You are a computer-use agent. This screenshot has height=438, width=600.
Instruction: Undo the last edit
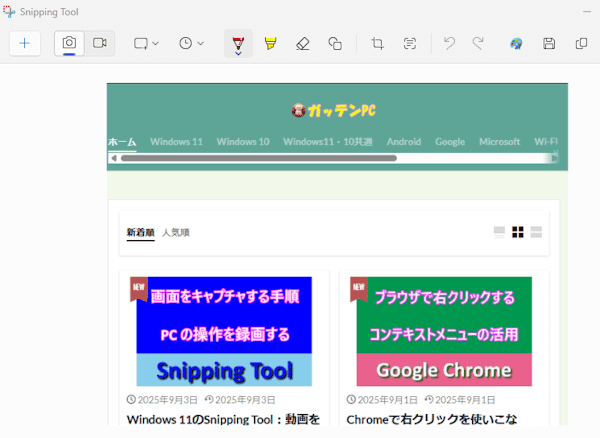[x=449, y=44]
